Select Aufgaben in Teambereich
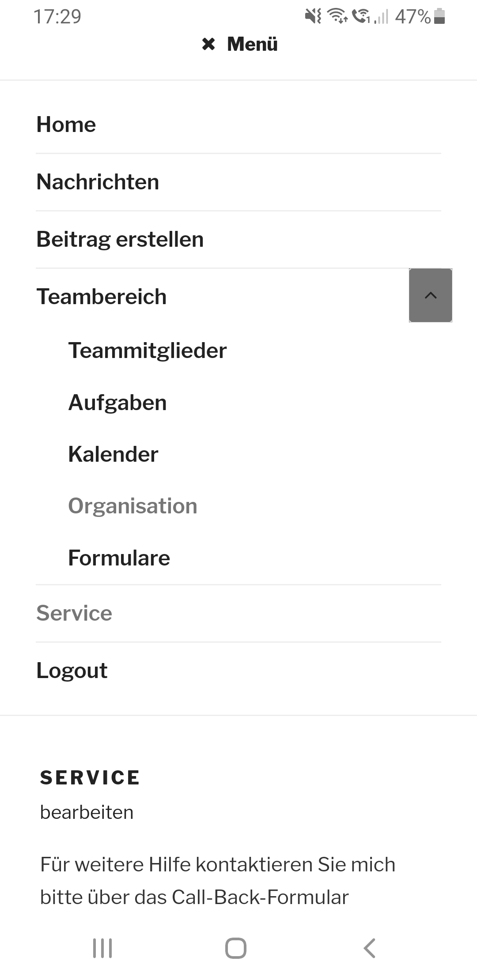The width and height of the screenshot is (477, 980). [x=117, y=403]
